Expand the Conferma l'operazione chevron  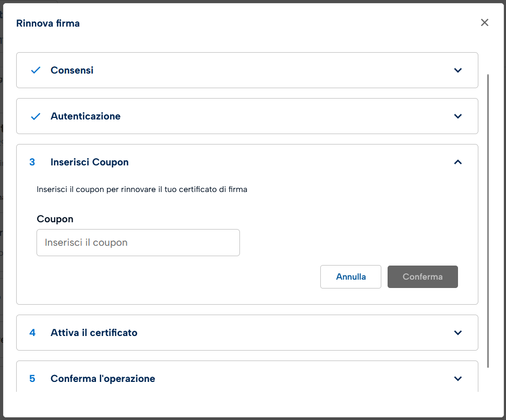[457, 379]
